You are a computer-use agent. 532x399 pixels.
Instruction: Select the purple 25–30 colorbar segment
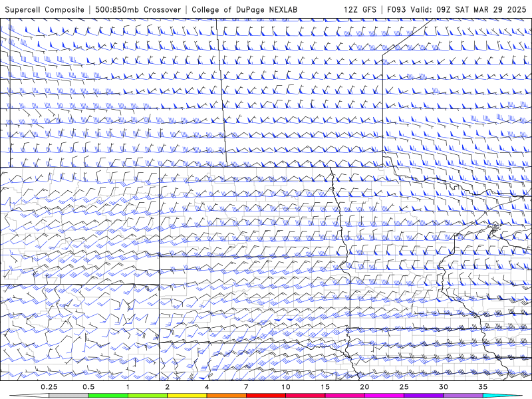coord(424,396)
